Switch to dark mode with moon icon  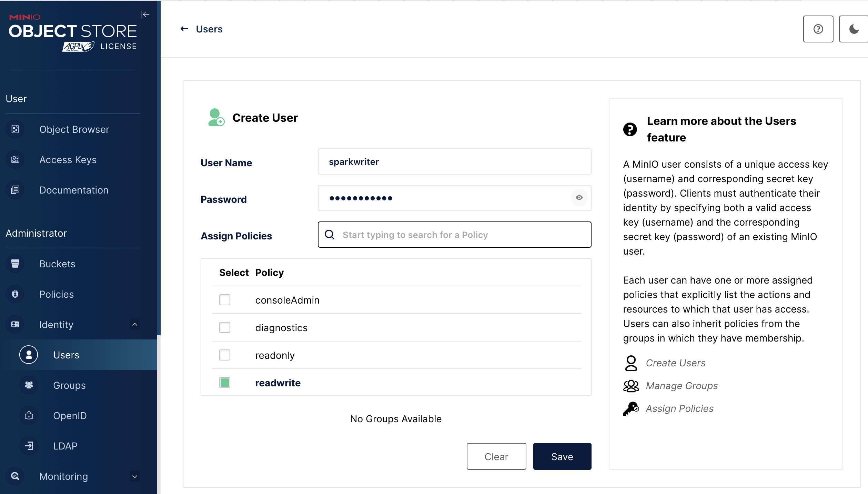[x=854, y=29]
